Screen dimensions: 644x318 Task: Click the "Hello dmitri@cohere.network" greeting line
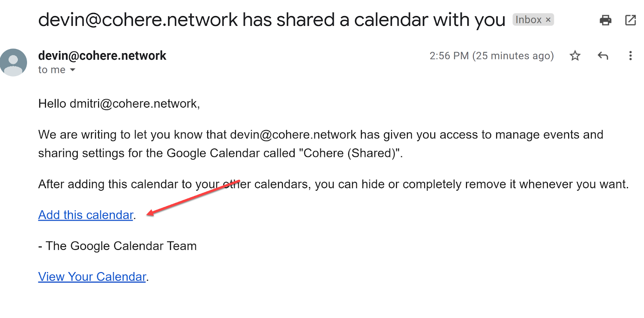coord(119,104)
